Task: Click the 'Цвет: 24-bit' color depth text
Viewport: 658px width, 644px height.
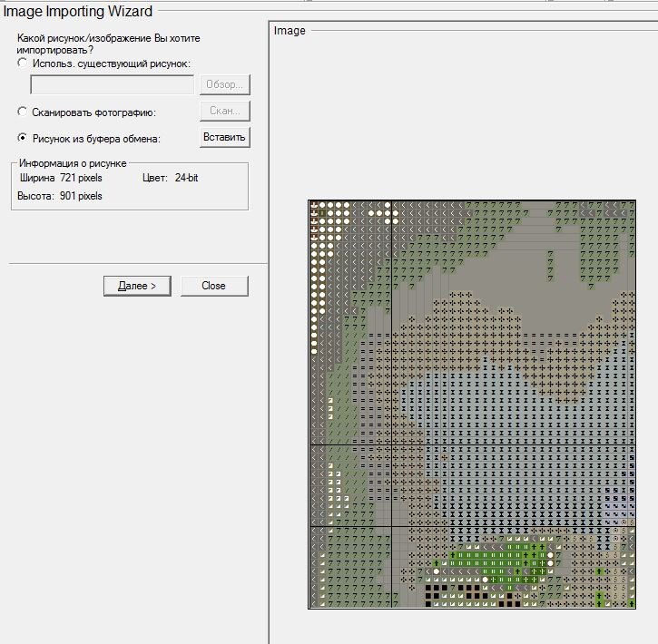Action: pos(170,178)
